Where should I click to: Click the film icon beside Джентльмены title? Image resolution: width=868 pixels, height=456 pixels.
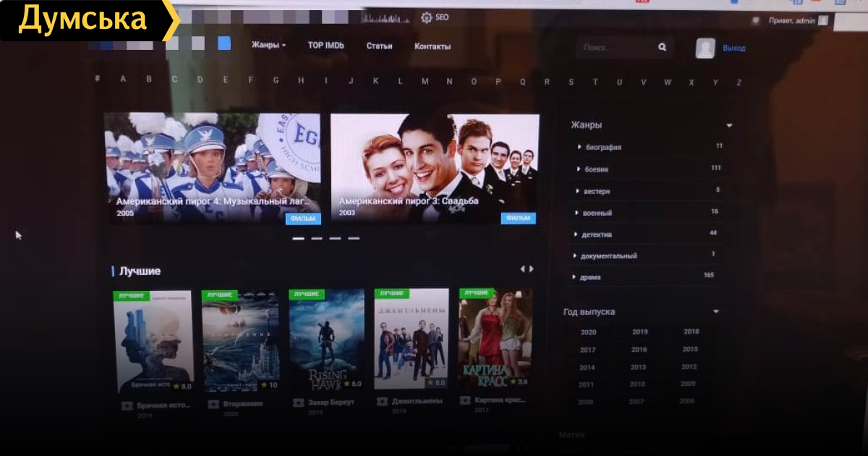380,402
